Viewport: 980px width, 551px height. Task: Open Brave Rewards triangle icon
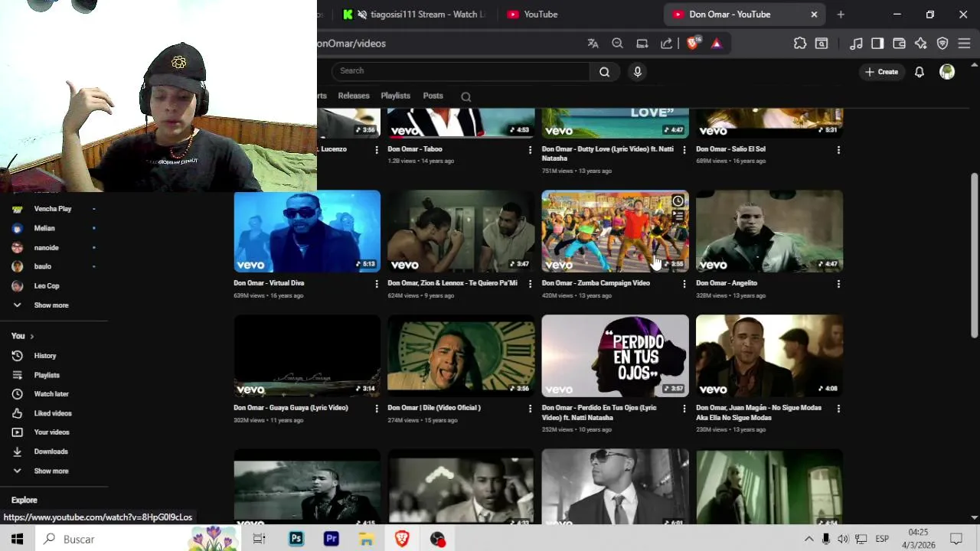point(717,44)
